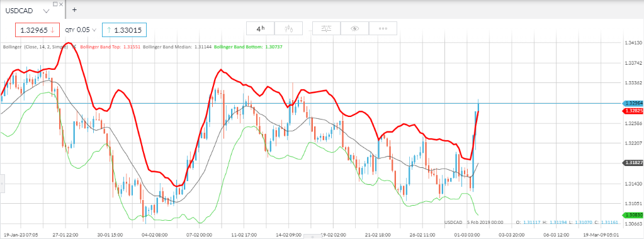Click the low price value 1.31070
Screen dimensions: 644x239
[x=584, y=222]
